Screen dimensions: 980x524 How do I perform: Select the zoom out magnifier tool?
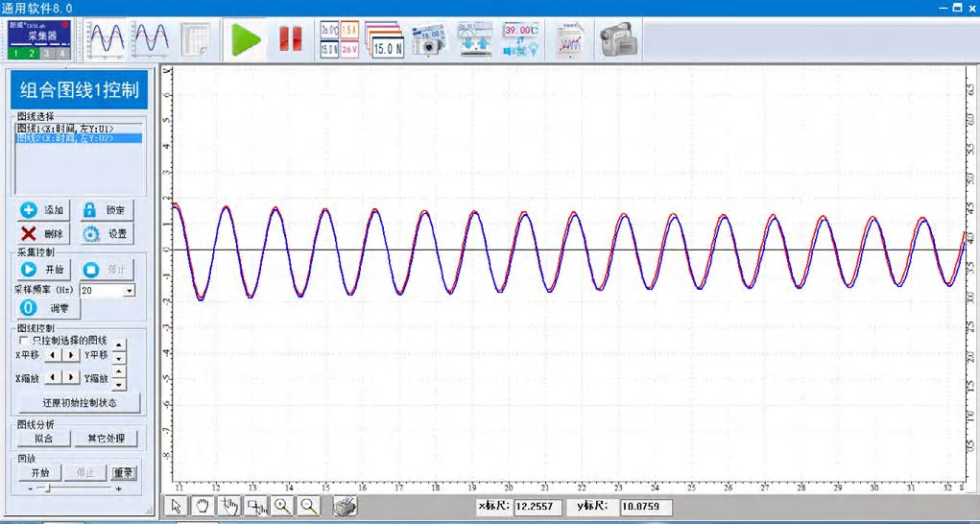click(309, 507)
